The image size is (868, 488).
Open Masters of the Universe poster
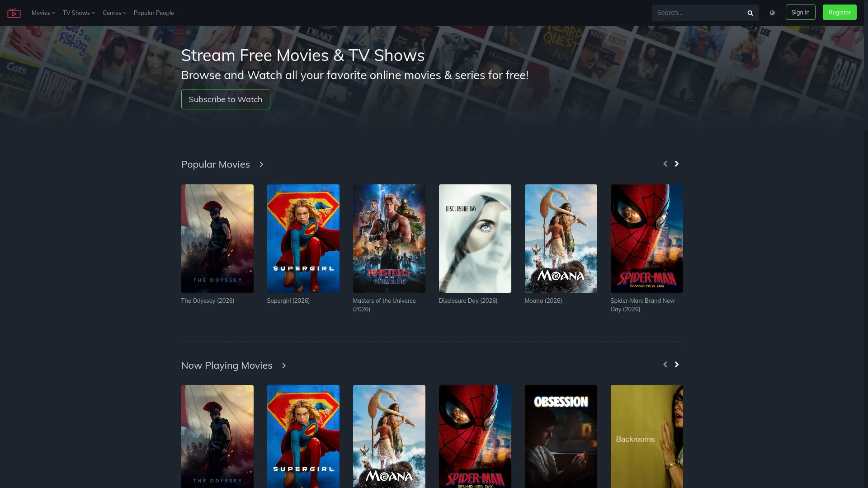point(389,239)
